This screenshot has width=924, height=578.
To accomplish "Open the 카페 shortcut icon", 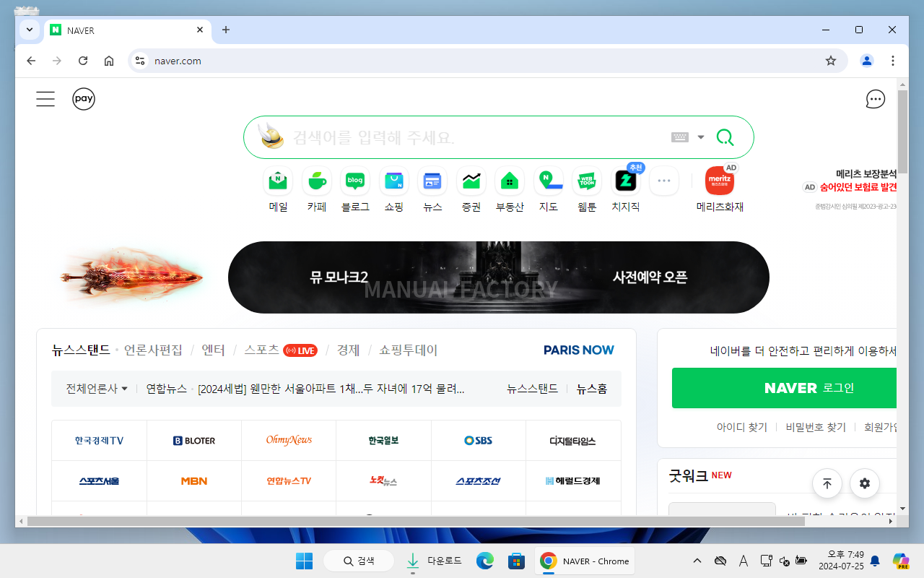I will pyautogui.click(x=316, y=181).
